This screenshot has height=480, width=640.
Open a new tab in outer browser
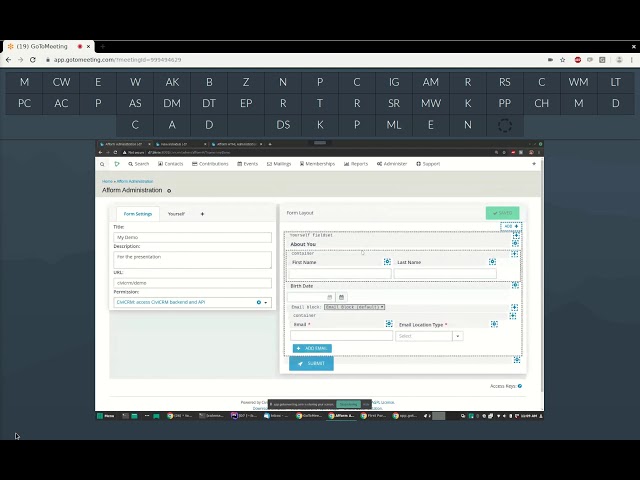tap(102, 47)
